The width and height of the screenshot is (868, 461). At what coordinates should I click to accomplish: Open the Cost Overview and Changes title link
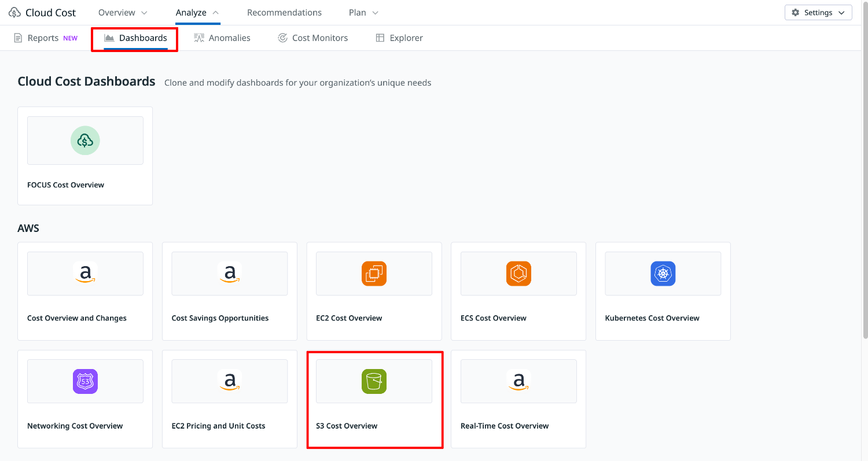(77, 318)
